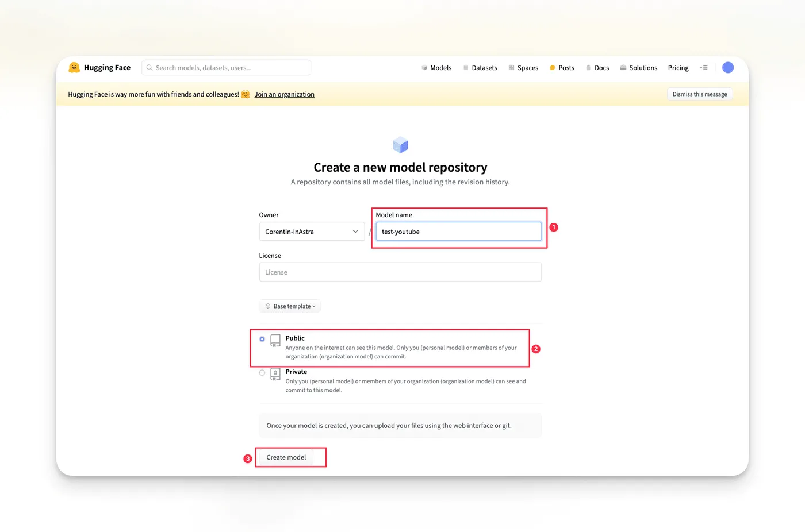Screen dimensions: 805x532
Task: Open the Owner dropdown Corentin-InAstra
Action: (x=312, y=232)
